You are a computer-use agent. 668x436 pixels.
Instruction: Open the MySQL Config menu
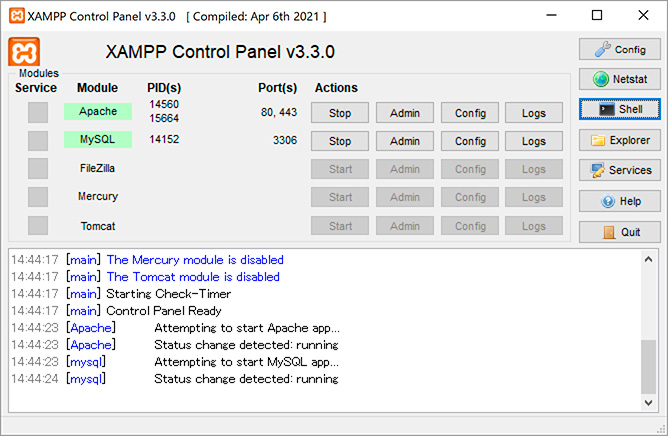point(470,141)
